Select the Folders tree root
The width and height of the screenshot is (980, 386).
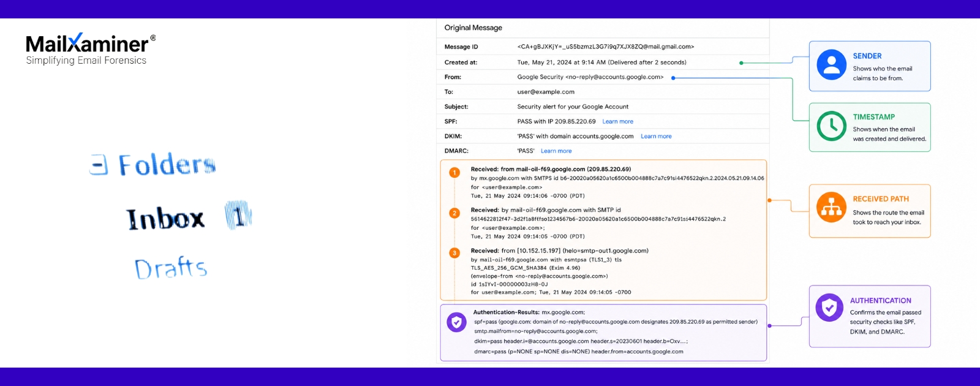point(167,165)
